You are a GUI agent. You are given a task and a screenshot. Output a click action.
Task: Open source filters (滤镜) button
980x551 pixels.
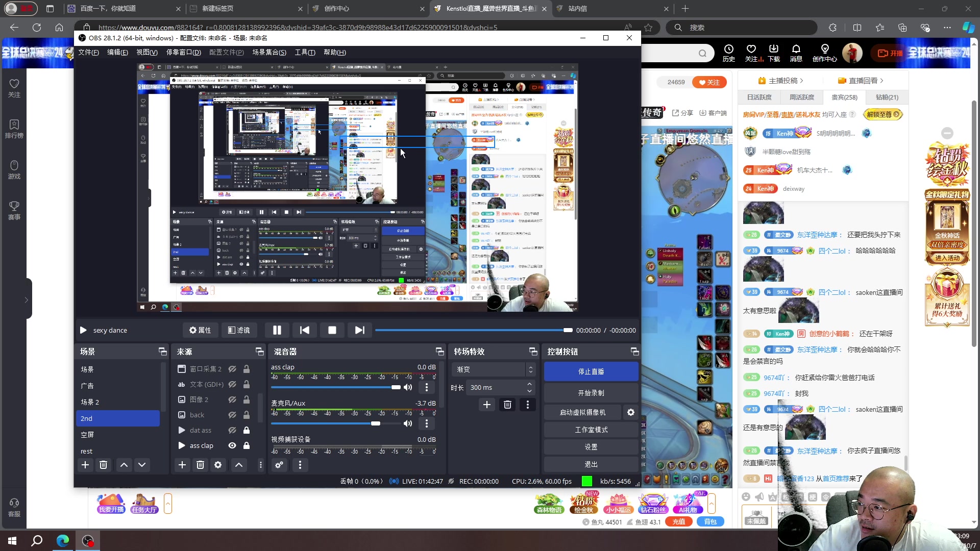[x=239, y=330]
